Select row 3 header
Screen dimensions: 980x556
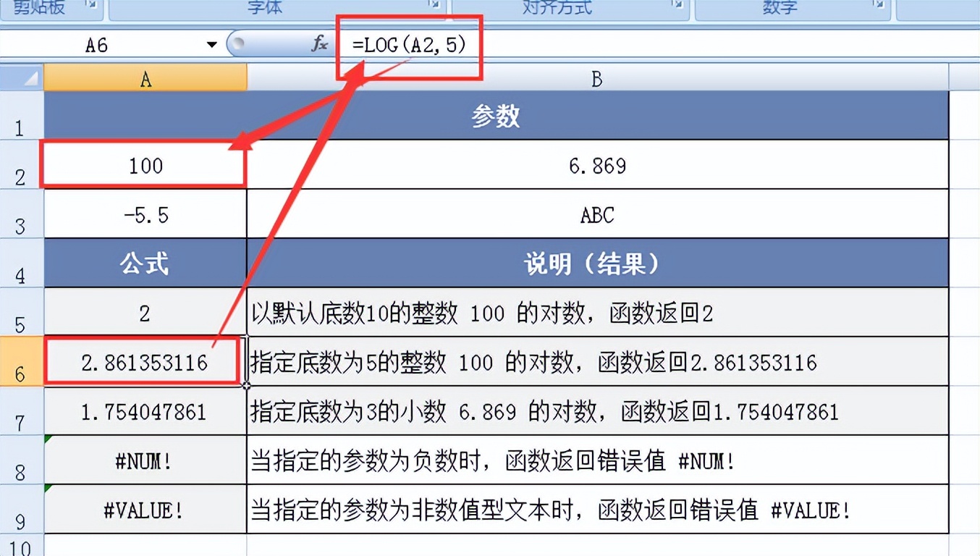[22, 214]
